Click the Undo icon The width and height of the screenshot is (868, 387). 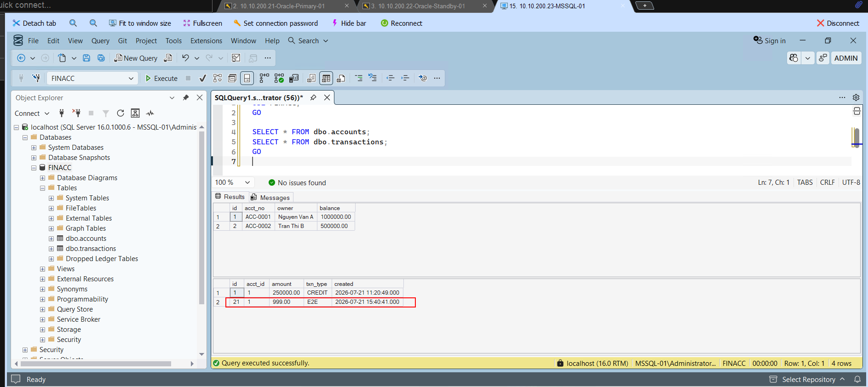pos(185,58)
